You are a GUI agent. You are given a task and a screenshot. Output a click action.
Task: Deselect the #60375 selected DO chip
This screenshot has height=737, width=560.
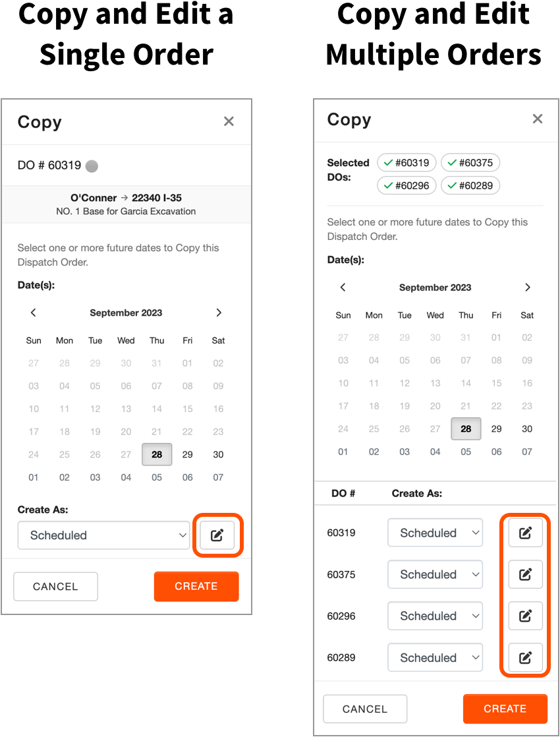pyautogui.click(x=470, y=163)
